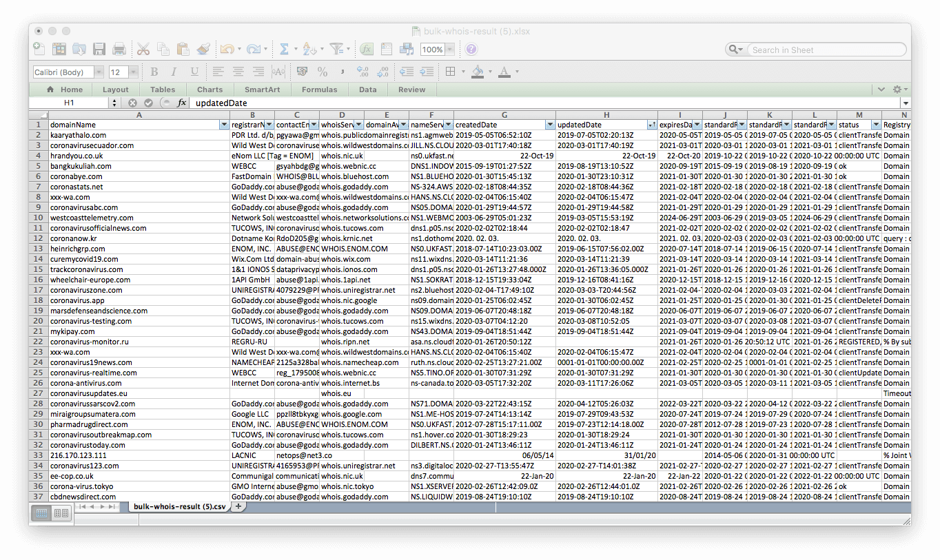Viewport: 940px width, 560px height.
Task: Open the Formulas ribbon tab
Action: pyautogui.click(x=319, y=90)
